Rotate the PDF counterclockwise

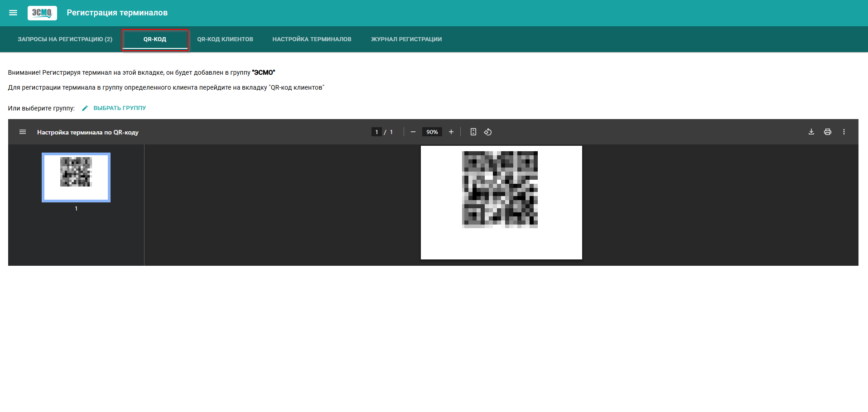(488, 132)
